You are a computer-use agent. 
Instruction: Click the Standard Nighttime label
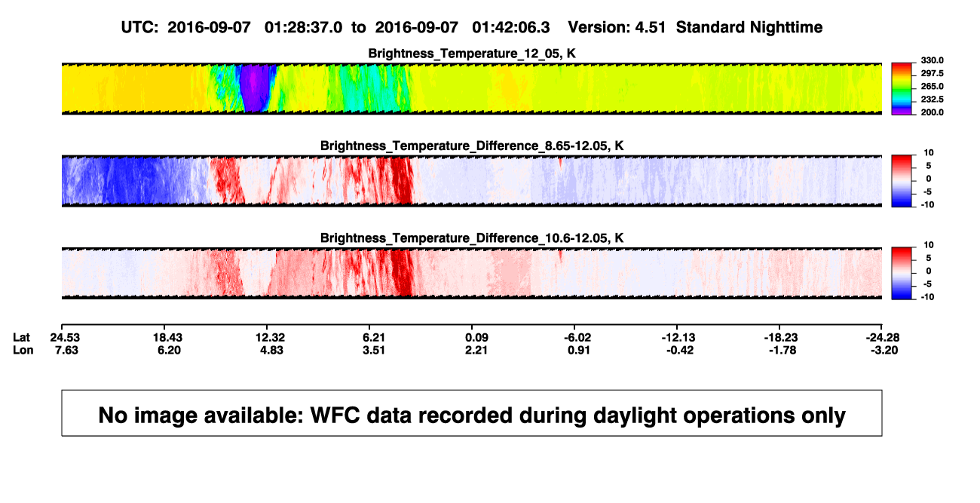click(x=749, y=27)
